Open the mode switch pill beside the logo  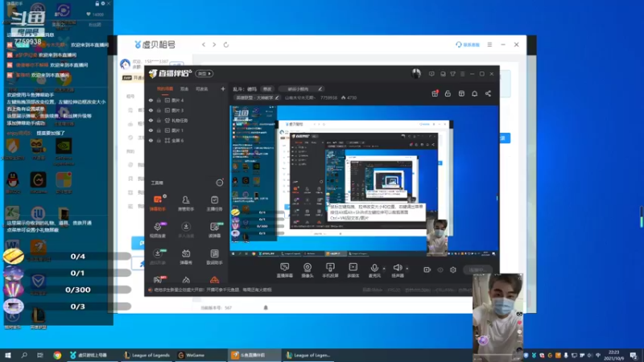coord(204,73)
